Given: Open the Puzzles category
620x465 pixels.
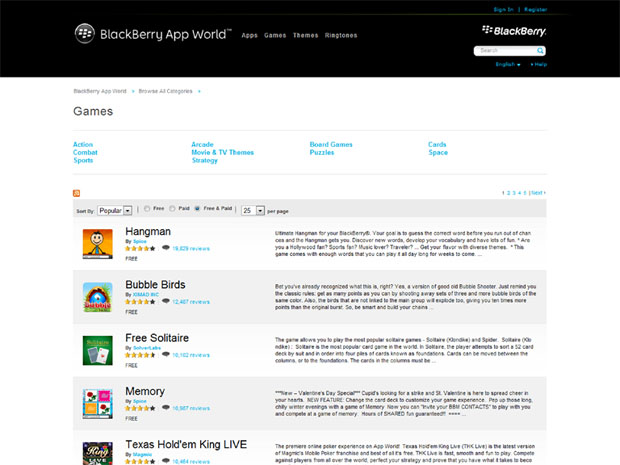Looking at the screenshot, I should [322, 152].
